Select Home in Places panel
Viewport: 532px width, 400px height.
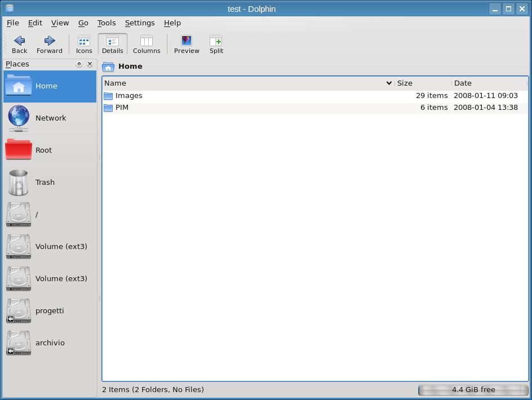[50, 86]
